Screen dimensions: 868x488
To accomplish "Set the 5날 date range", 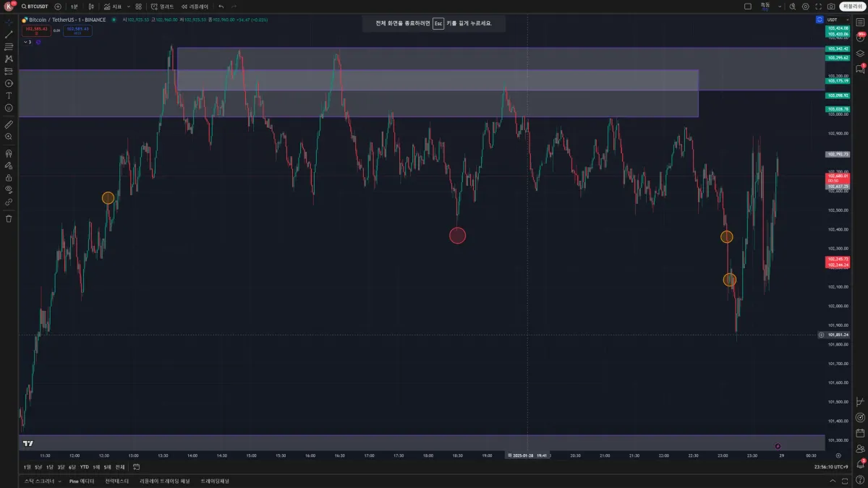I will click(38, 467).
